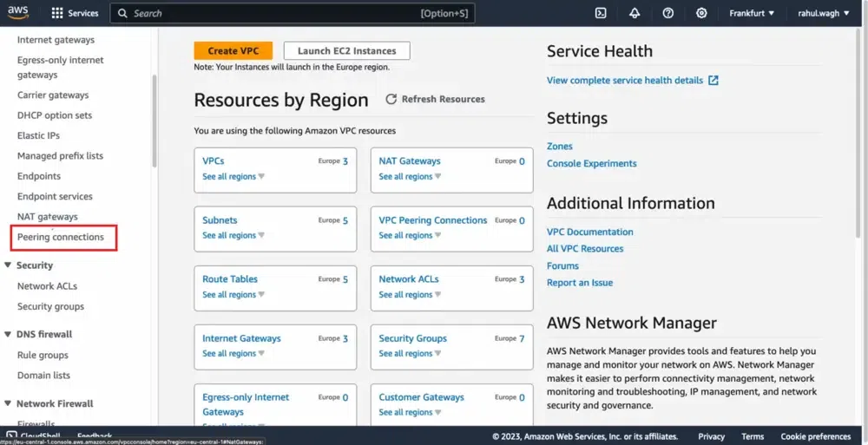Image resolution: width=868 pixels, height=445 pixels.
Task: Open the notifications bell
Action: click(x=635, y=13)
